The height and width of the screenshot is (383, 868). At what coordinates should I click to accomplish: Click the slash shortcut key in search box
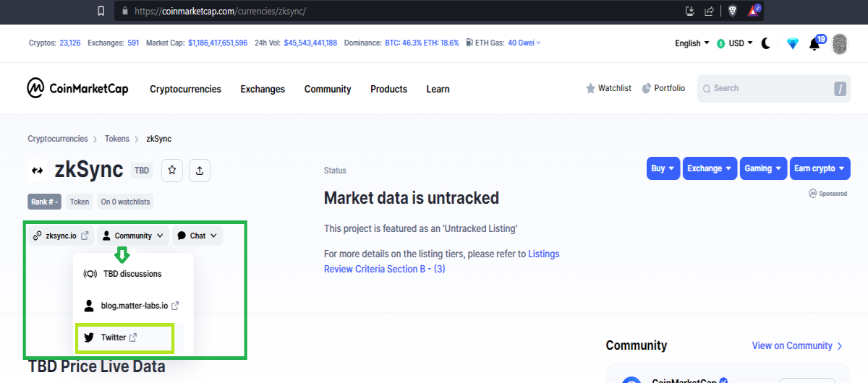840,89
